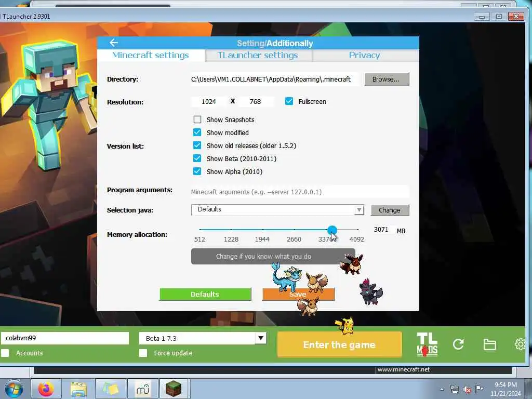Switch to Minecraft grass block taskbar icon

pyautogui.click(x=174, y=389)
